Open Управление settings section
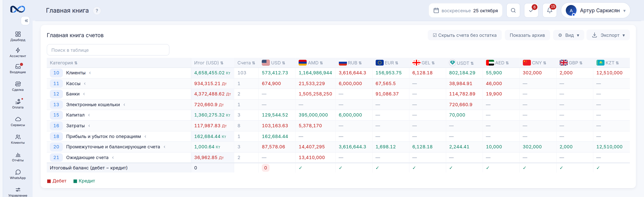 pos(18,192)
